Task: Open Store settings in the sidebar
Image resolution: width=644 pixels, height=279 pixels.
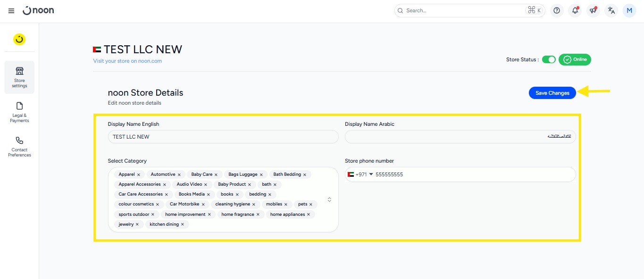Action: click(19, 77)
